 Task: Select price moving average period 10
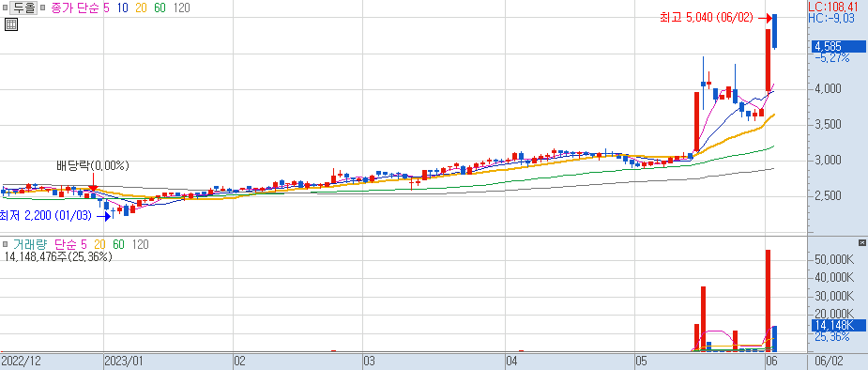coord(122,8)
